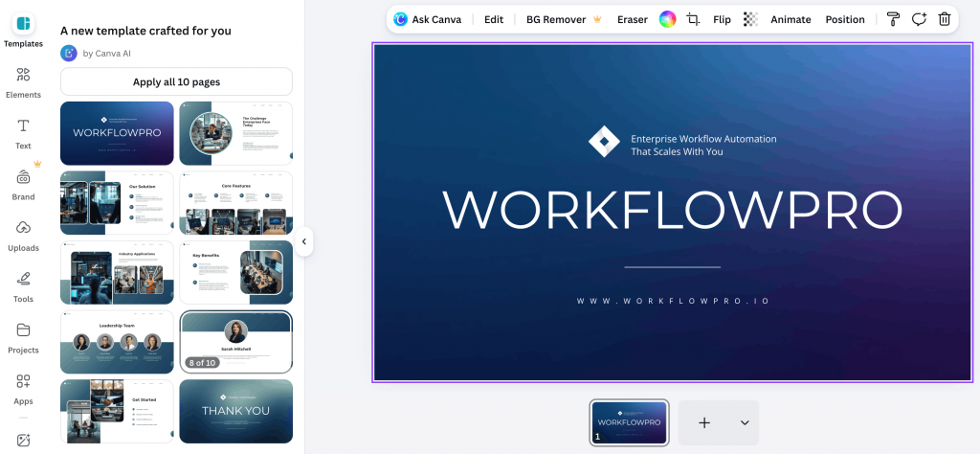The width and height of the screenshot is (980, 454).
Task: Choose the Leadership Team template page
Action: click(117, 341)
